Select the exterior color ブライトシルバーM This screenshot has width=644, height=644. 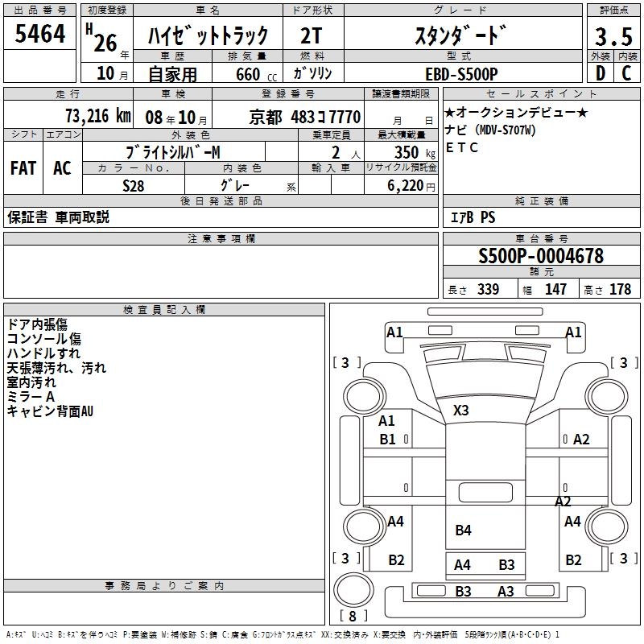click(173, 152)
